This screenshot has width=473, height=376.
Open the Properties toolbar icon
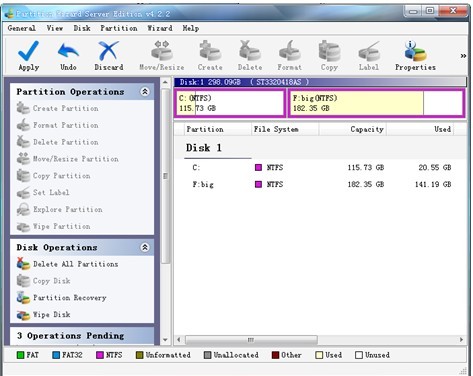click(415, 51)
